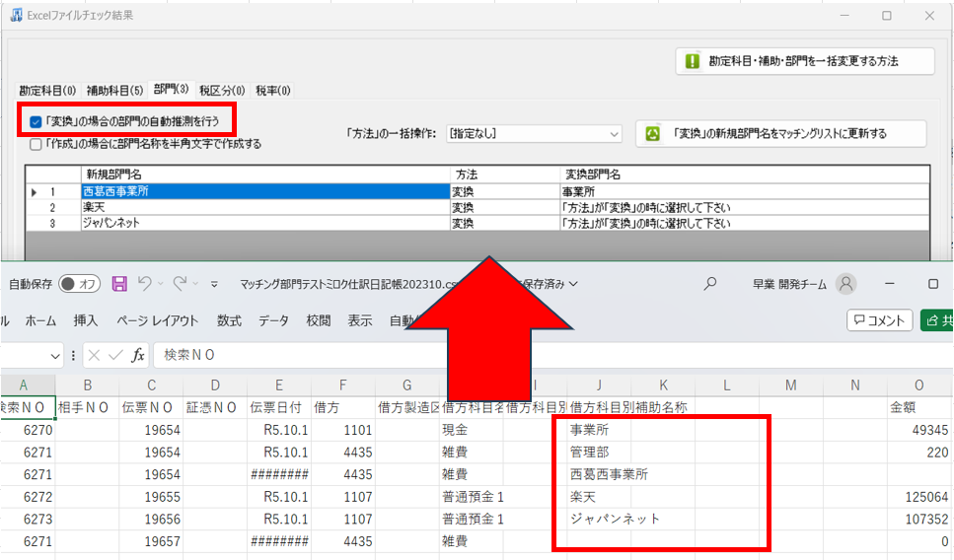Click the 新規部門名 column header
Image resolution: width=954 pixels, height=560 pixels.
(265, 175)
